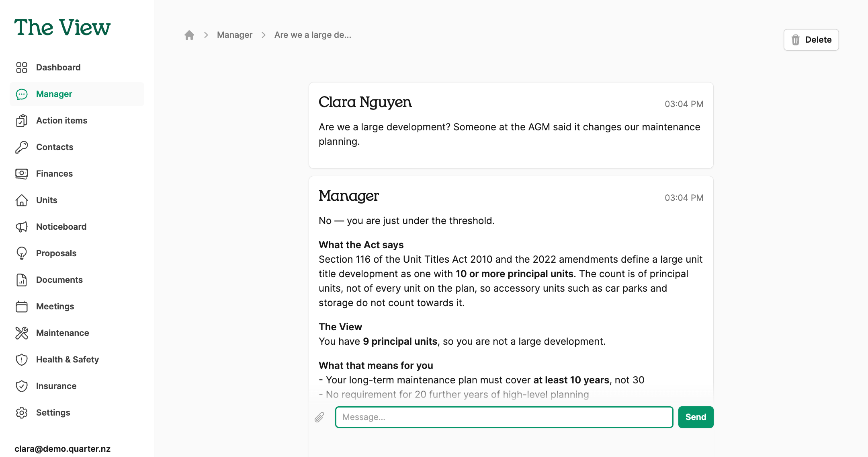Image resolution: width=868 pixels, height=457 pixels.
Task: Open Settings from the sidebar
Action: 77,413
